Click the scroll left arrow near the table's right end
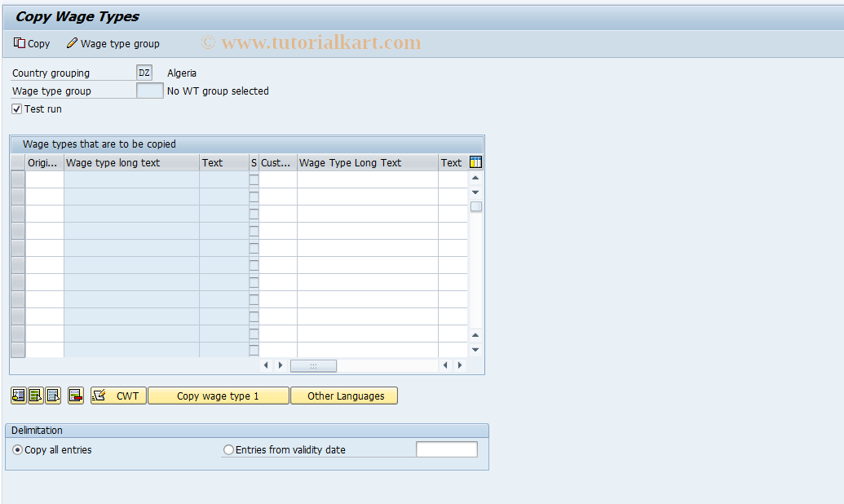Screen dimensions: 844x504 (445, 365)
